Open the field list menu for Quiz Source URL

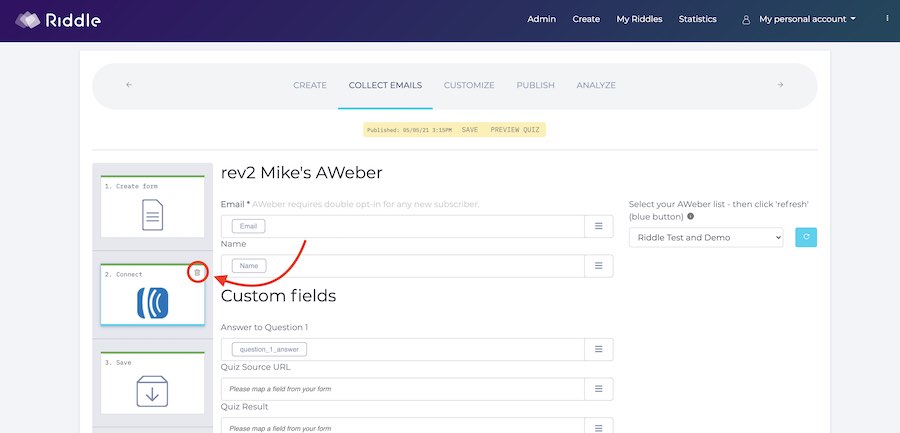coord(599,389)
